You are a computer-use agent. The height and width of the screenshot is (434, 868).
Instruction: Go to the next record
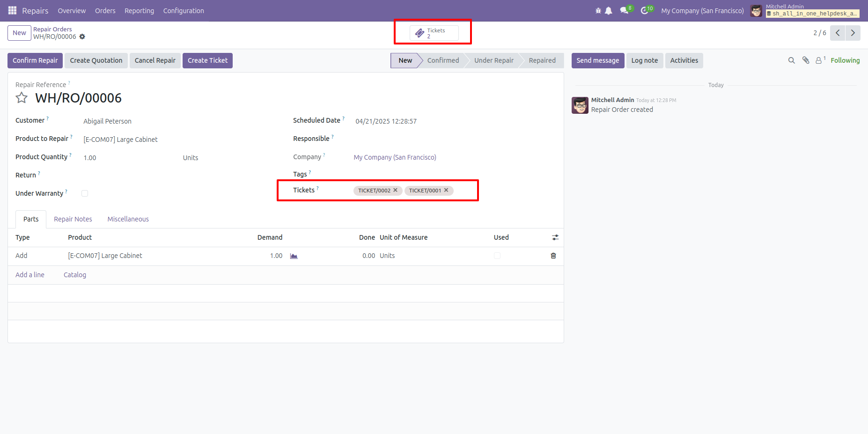[853, 33]
